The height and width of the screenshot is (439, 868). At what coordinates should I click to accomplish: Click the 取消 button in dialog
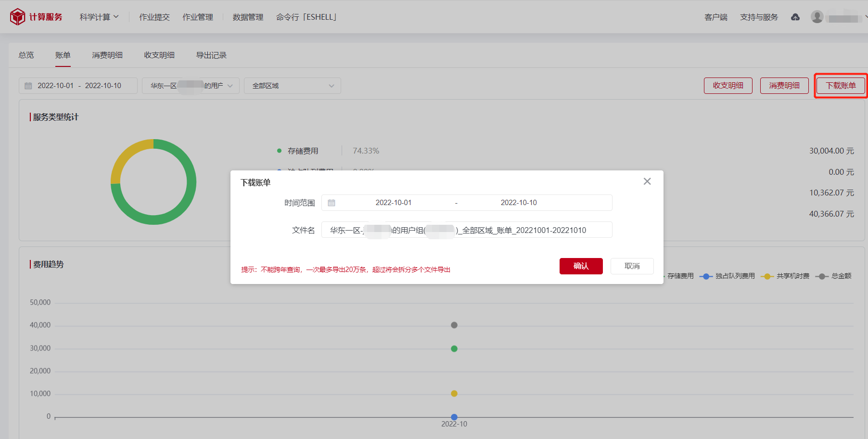(x=632, y=266)
